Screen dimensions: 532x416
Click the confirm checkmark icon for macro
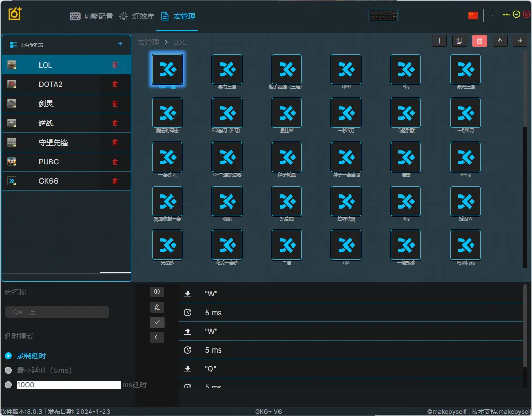coord(157,322)
